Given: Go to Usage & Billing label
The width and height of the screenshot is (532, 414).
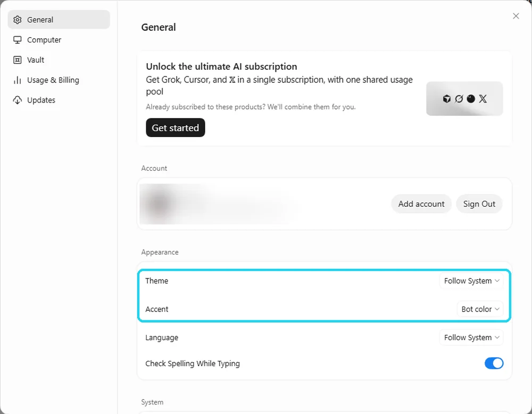Looking at the screenshot, I should coord(53,80).
